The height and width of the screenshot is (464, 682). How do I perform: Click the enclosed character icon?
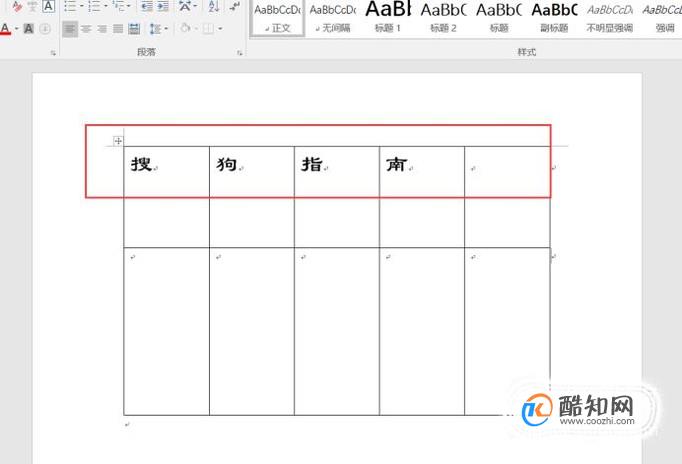click(45, 29)
